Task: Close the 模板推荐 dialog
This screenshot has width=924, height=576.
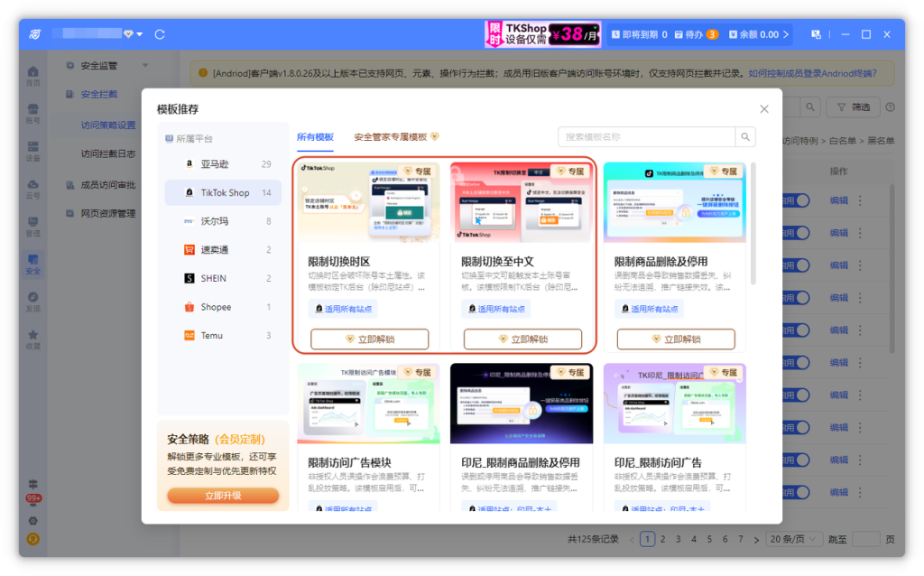Action: (764, 109)
